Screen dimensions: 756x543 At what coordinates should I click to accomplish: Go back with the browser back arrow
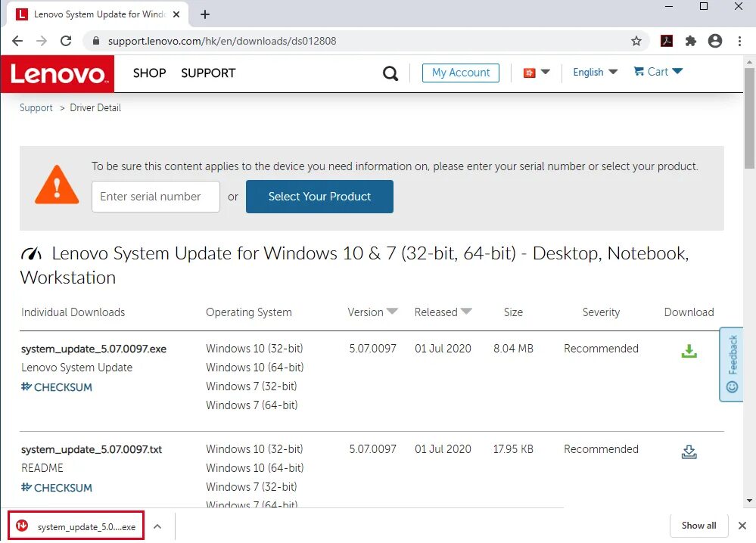[x=17, y=41]
